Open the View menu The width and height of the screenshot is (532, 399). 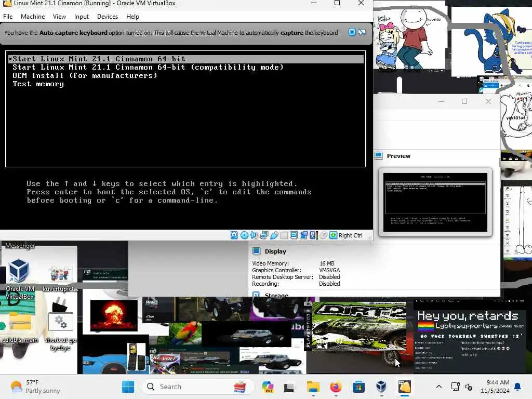(x=59, y=17)
